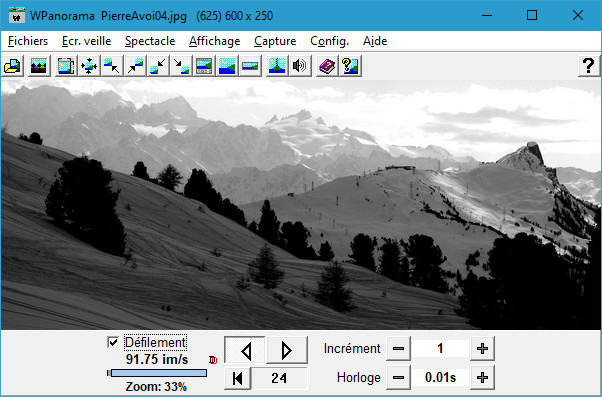602x397 pixels.
Task: Click the screensaver image toolbar icon
Action: pyautogui.click(x=39, y=66)
